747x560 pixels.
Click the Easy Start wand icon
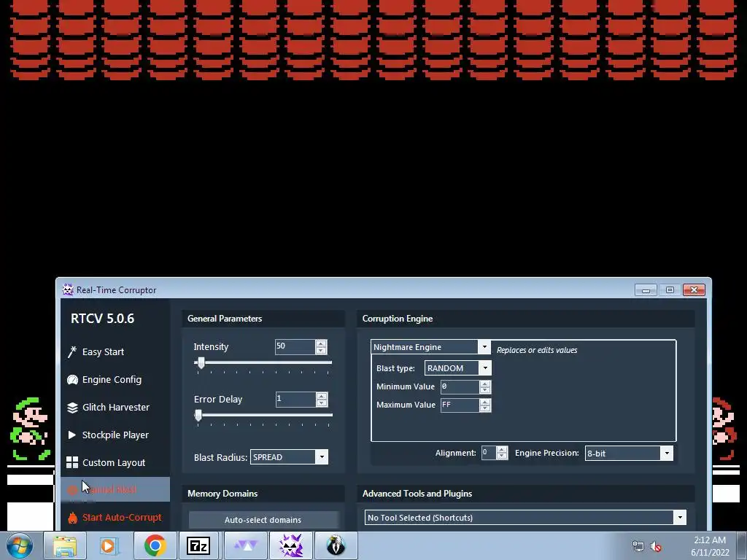pyautogui.click(x=72, y=352)
